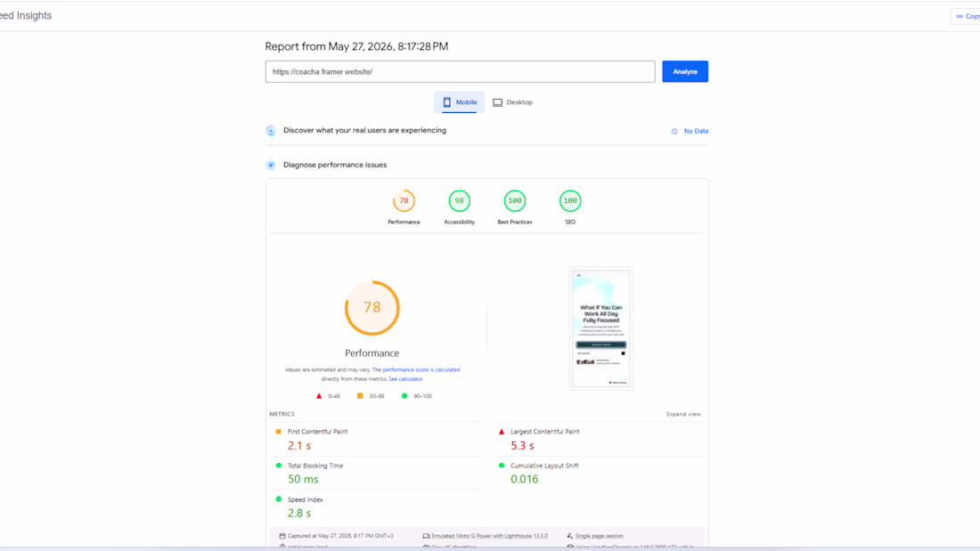Click the PageSpeed Insights title
The height and width of the screenshot is (551, 980).
click(x=26, y=16)
